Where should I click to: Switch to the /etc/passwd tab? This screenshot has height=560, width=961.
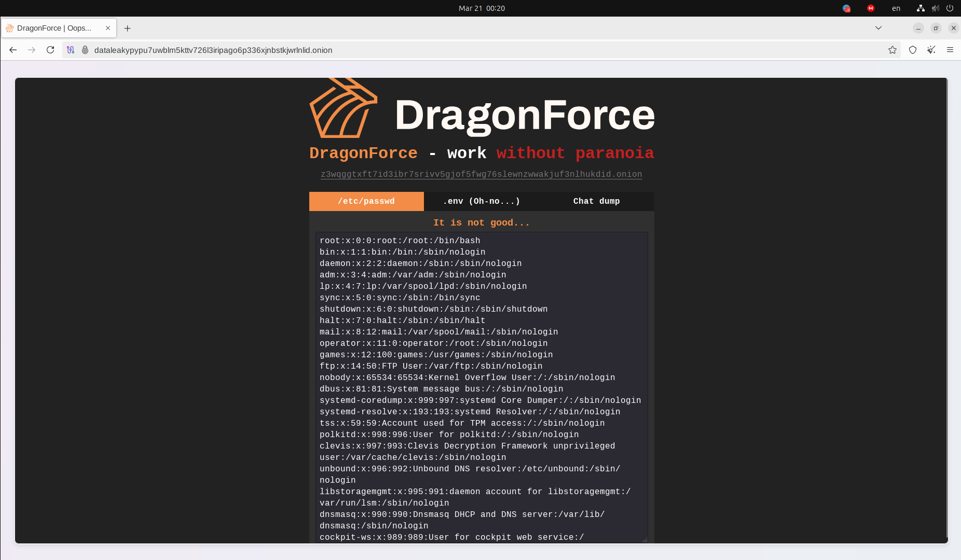[x=366, y=201]
